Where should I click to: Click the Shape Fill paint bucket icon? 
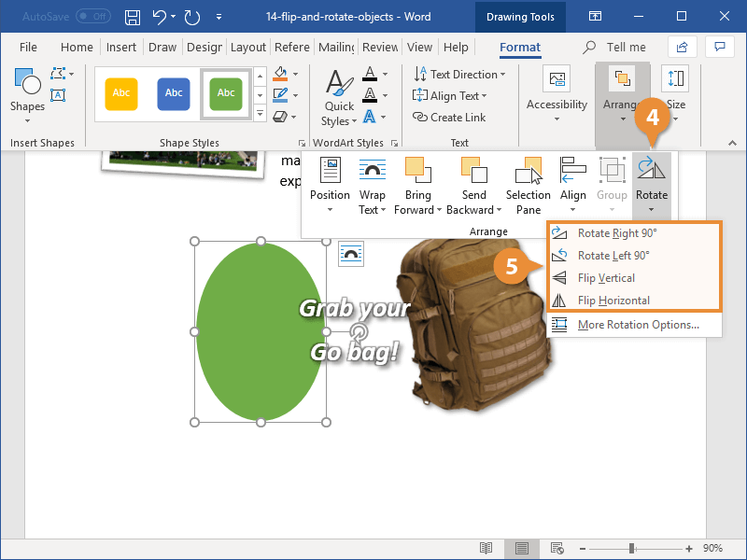[280, 74]
